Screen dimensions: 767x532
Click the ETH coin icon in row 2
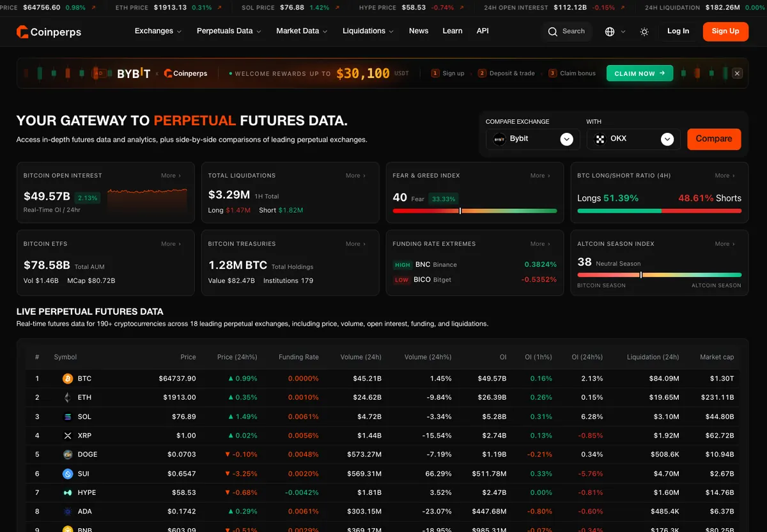point(68,397)
